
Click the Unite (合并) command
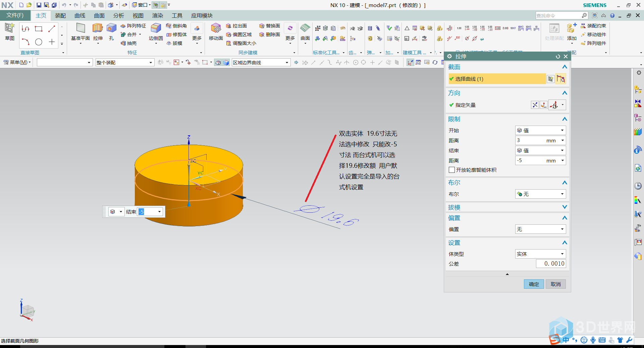point(129,34)
